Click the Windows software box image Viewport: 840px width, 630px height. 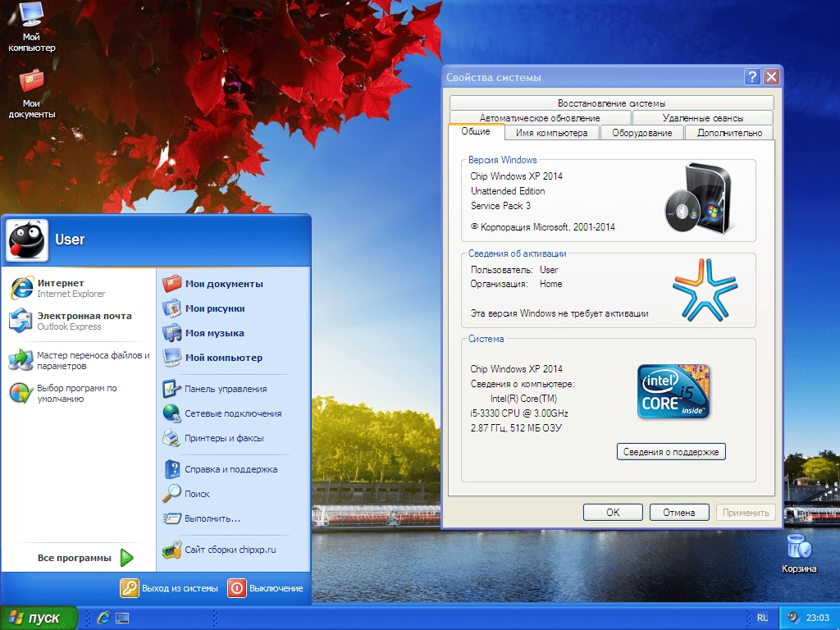[x=698, y=199]
